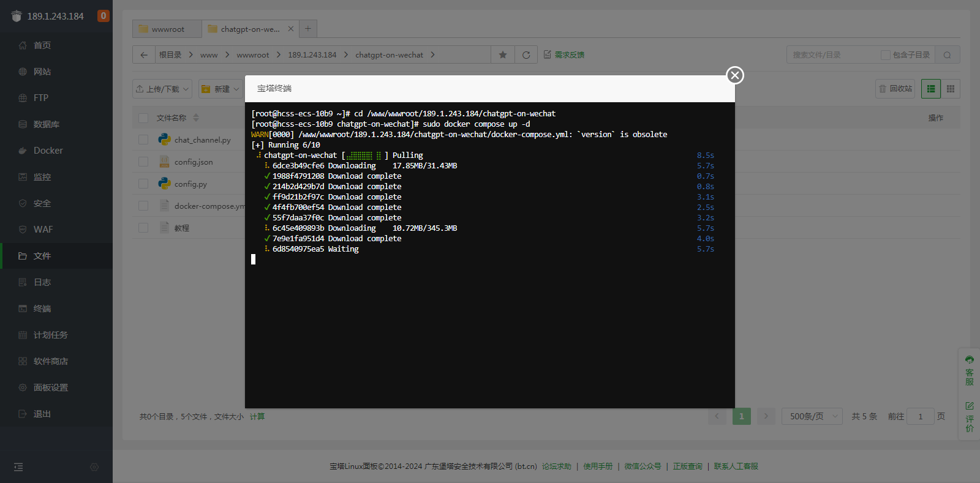This screenshot has height=483, width=980.
Task: Open the 500条/页 page size dropdown
Action: pyautogui.click(x=812, y=416)
